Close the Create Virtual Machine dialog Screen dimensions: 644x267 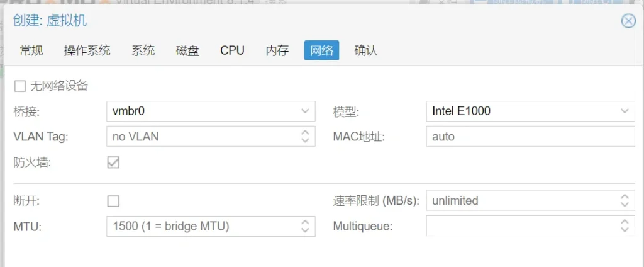coord(628,21)
